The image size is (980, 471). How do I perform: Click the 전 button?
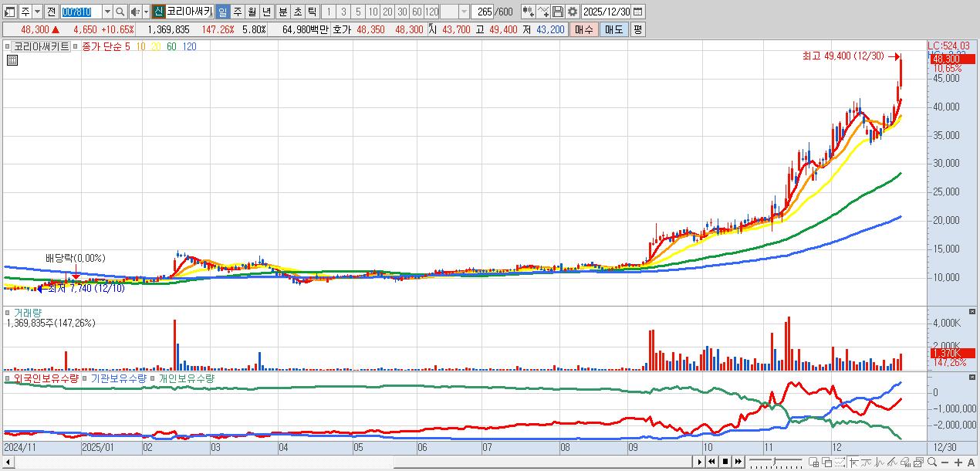[x=51, y=12]
